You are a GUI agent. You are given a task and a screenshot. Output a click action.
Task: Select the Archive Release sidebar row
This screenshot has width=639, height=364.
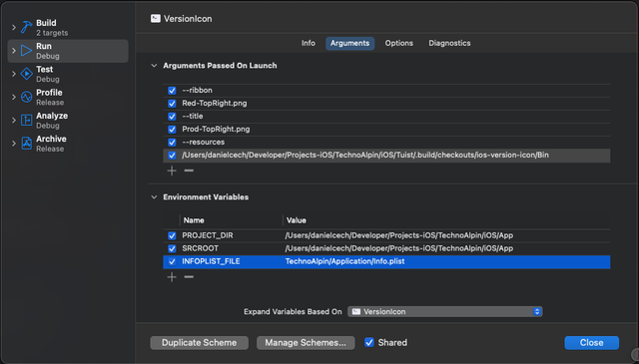coord(68,144)
